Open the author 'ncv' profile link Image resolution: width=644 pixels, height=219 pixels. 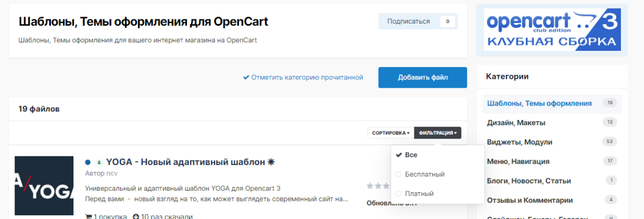click(112, 173)
